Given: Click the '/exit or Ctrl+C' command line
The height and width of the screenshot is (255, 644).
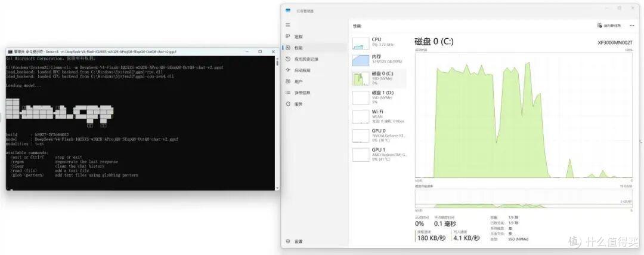Looking at the screenshot, I should pos(46,157).
